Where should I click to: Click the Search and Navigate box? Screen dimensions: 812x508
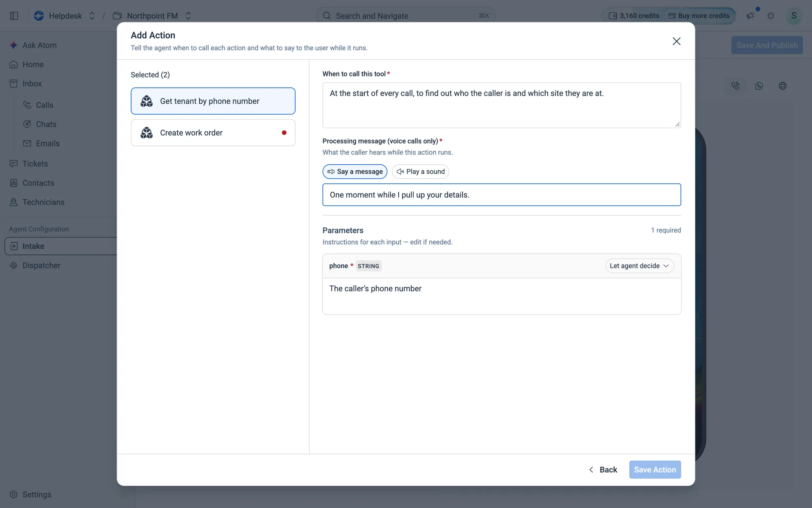(406, 15)
